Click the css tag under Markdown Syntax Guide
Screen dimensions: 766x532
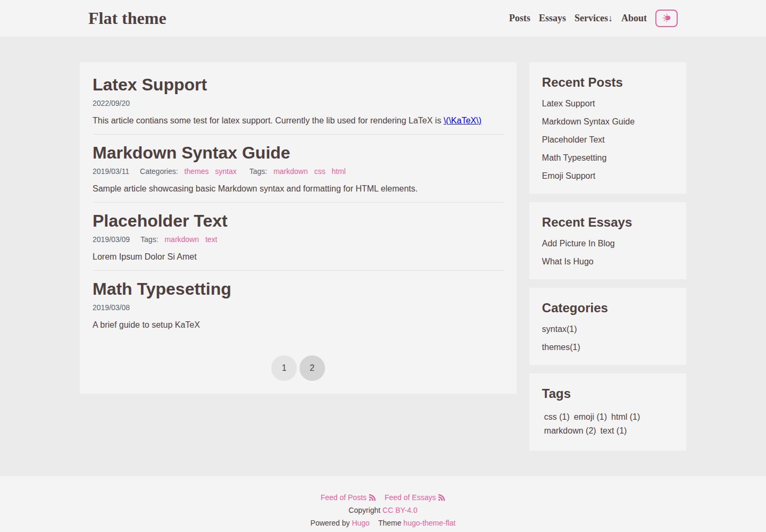pyautogui.click(x=320, y=171)
